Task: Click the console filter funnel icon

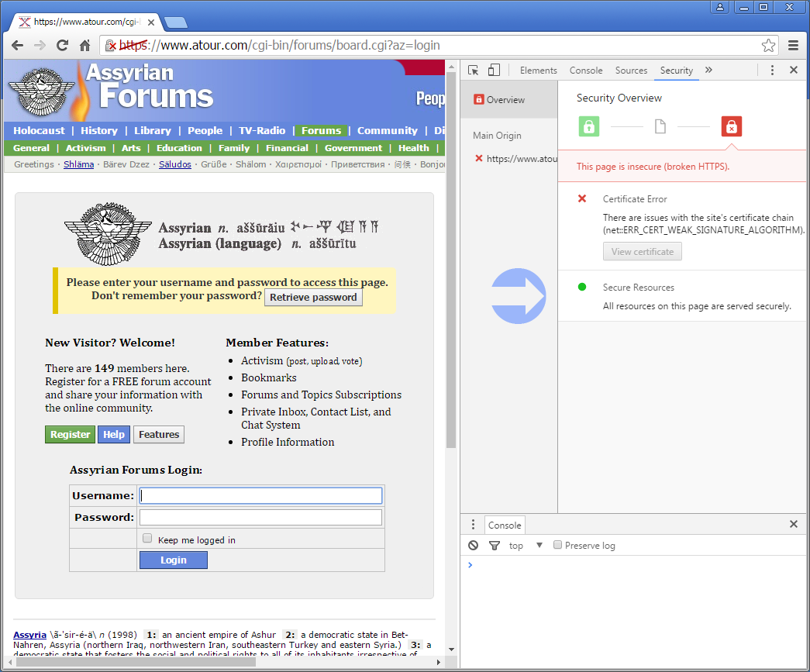Action: [x=495, y=546]
